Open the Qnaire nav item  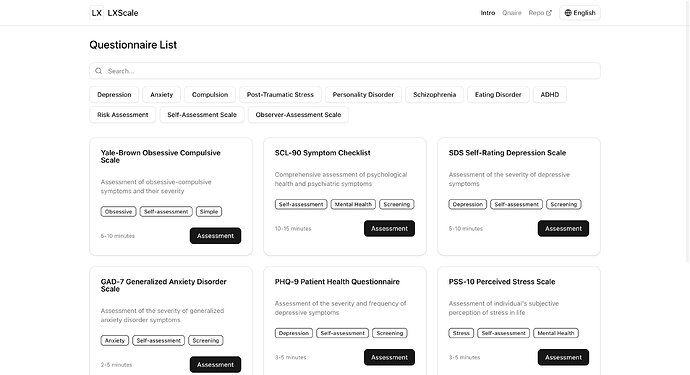(x=512, y=13)
